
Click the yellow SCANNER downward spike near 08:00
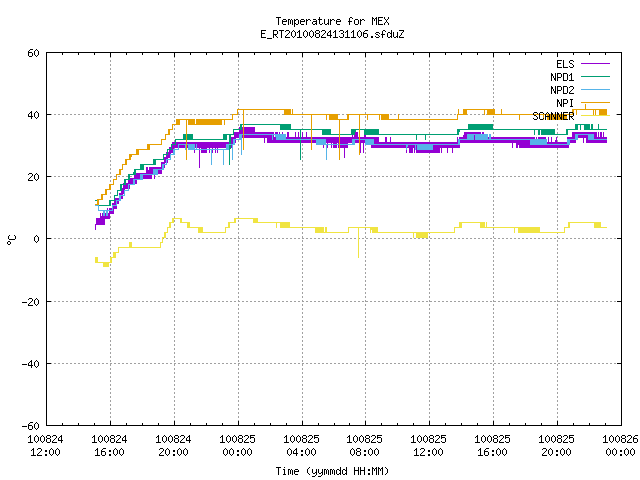point(358,243)
